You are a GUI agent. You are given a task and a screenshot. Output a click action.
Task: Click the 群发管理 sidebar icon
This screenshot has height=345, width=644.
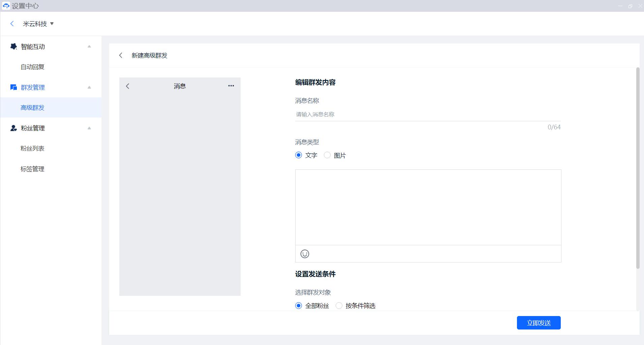[13, 87]
